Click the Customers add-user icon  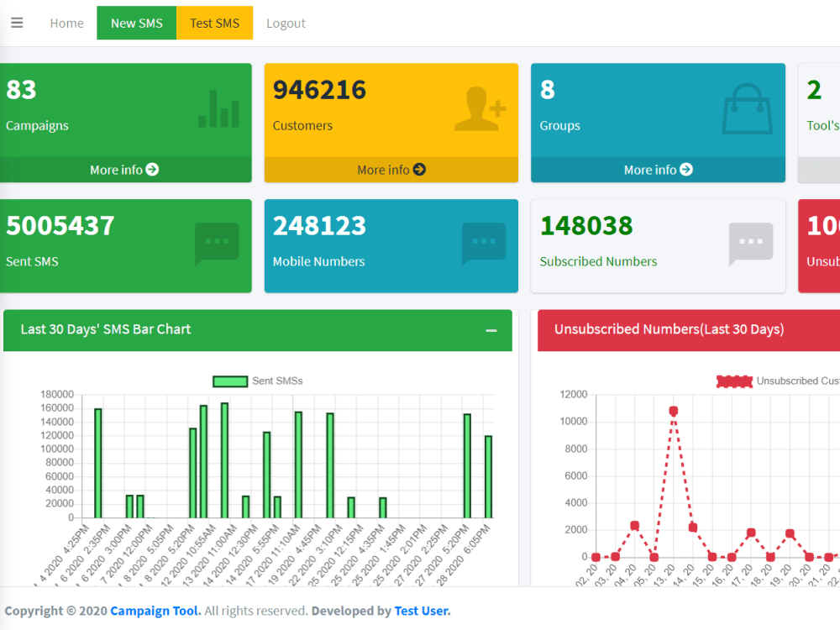click(480, 109)
